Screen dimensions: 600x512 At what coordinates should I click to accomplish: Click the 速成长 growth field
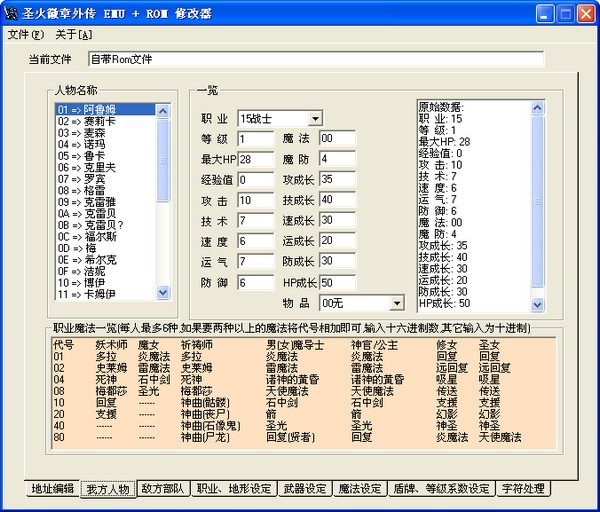point(338,220)
